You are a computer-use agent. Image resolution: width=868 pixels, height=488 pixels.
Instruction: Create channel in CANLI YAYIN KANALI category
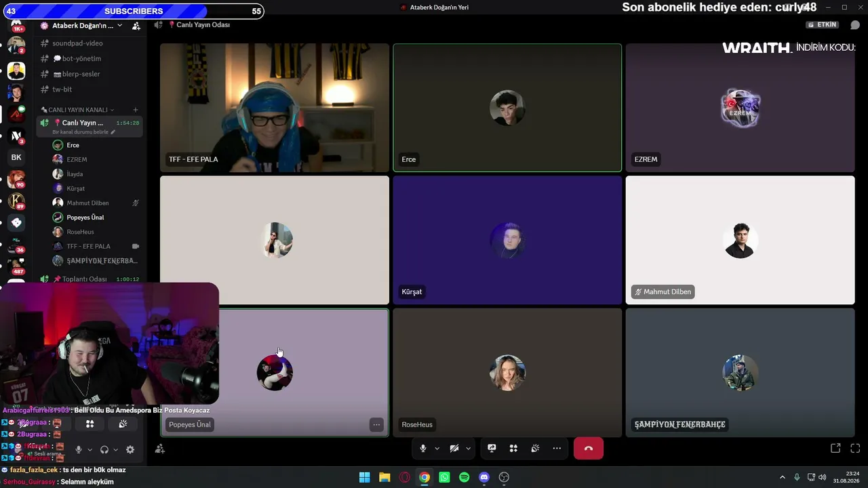pos(136,110)
